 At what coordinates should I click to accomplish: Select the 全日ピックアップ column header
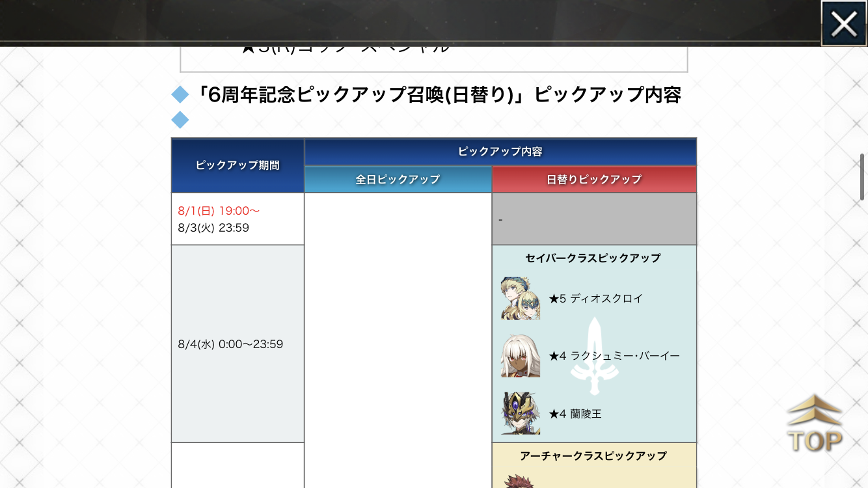(398, 180)
